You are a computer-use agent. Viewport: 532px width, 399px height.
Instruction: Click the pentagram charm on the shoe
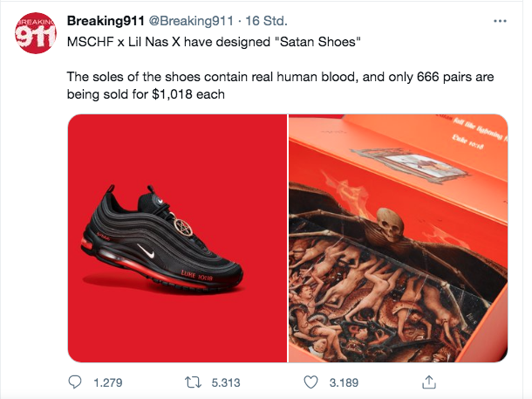[x=183, y=227]
